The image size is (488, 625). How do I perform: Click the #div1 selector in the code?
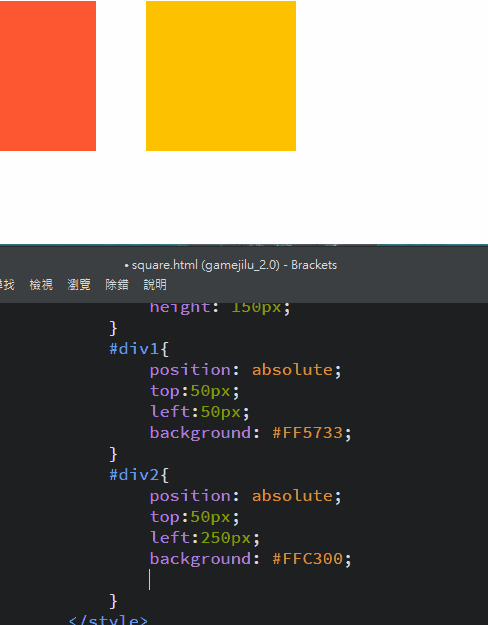135,349
